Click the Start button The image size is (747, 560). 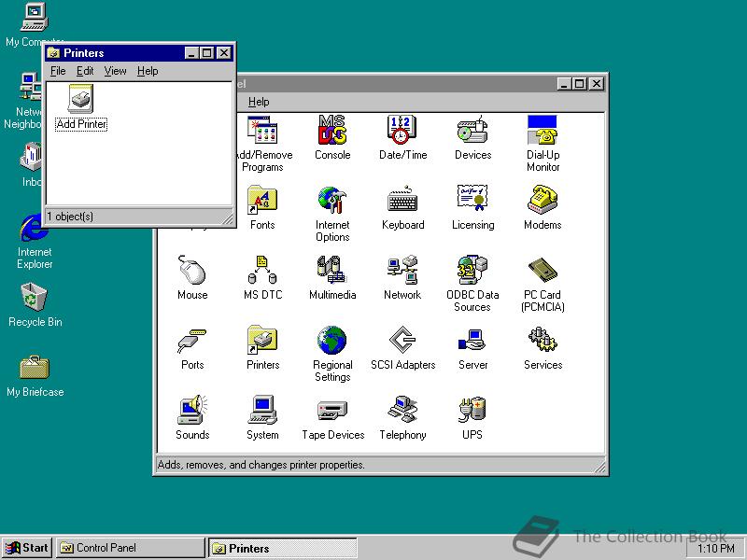pyautogui.click(x=27, y=548)
